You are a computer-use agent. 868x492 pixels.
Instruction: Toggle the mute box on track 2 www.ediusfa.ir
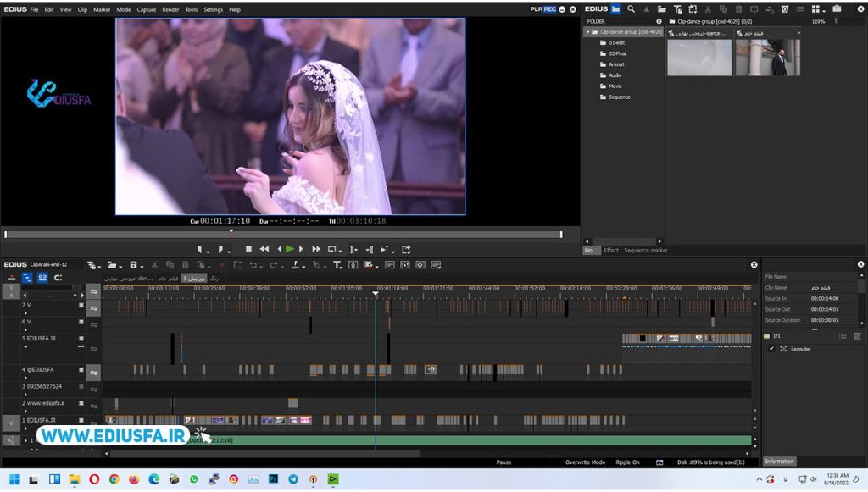[81, 404]
